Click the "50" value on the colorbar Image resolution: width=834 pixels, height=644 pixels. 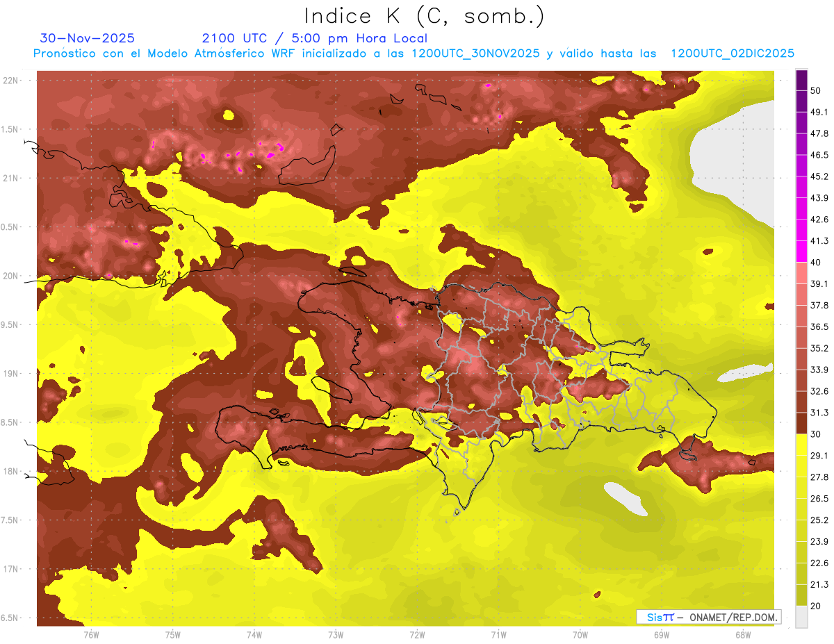tap(816, 90)
